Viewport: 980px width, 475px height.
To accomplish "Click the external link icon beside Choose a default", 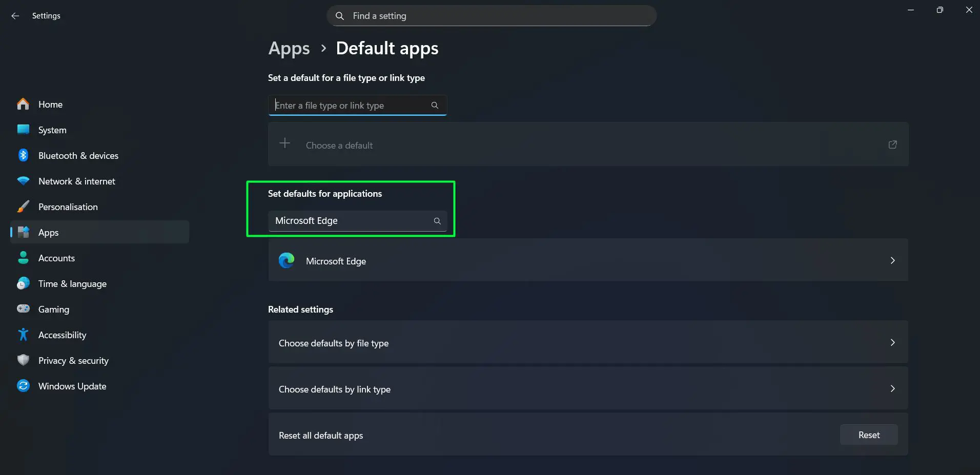I will click(x=892, y=144).
